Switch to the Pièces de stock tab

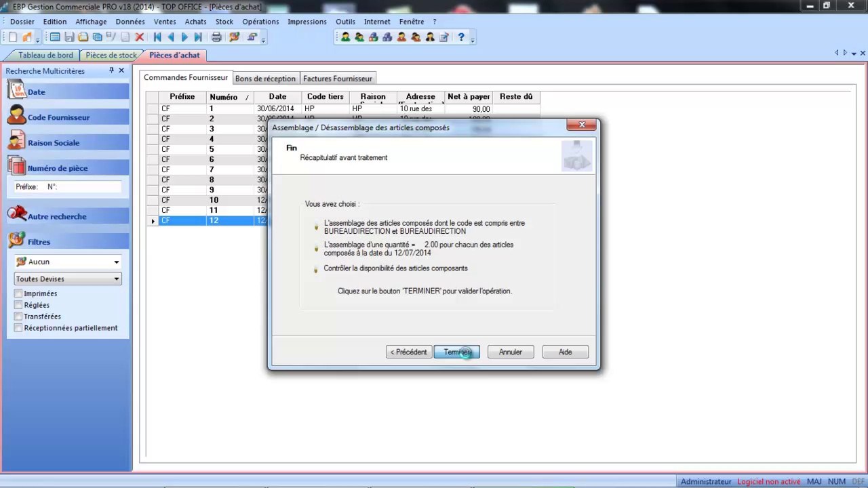coord(111,55)
